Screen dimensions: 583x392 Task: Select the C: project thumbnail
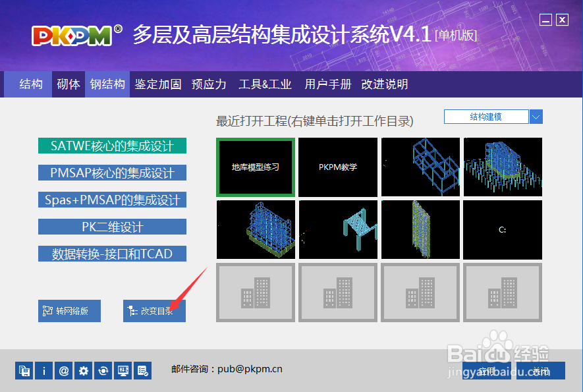[503, 229]
